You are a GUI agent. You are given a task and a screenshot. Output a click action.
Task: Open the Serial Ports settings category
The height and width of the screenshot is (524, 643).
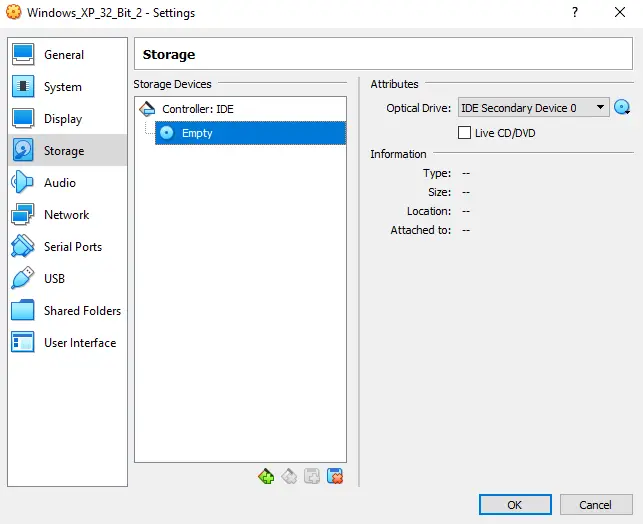tap(67, 246)
